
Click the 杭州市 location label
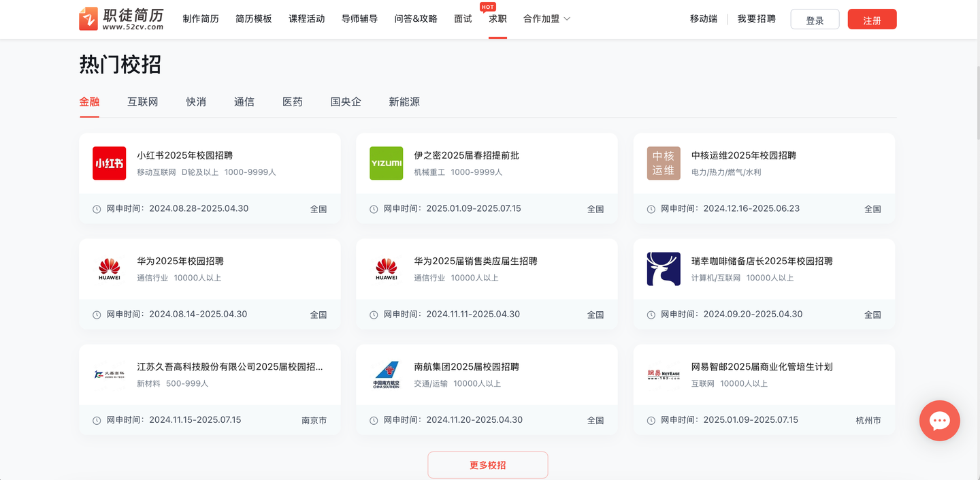click(868, 421)
